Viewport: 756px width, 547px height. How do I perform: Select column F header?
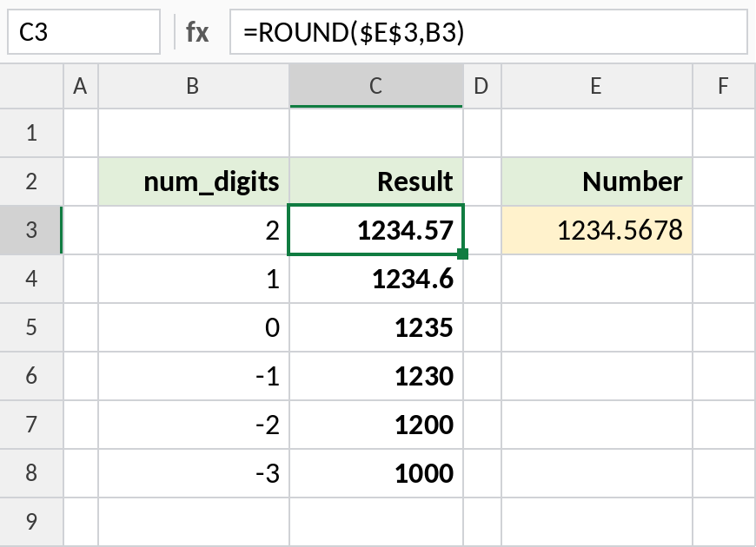tap(724, 86)
